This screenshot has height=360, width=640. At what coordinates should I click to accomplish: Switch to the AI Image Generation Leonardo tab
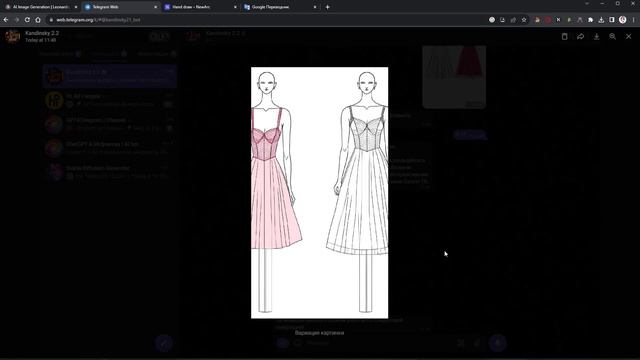[x=40, y=7]
